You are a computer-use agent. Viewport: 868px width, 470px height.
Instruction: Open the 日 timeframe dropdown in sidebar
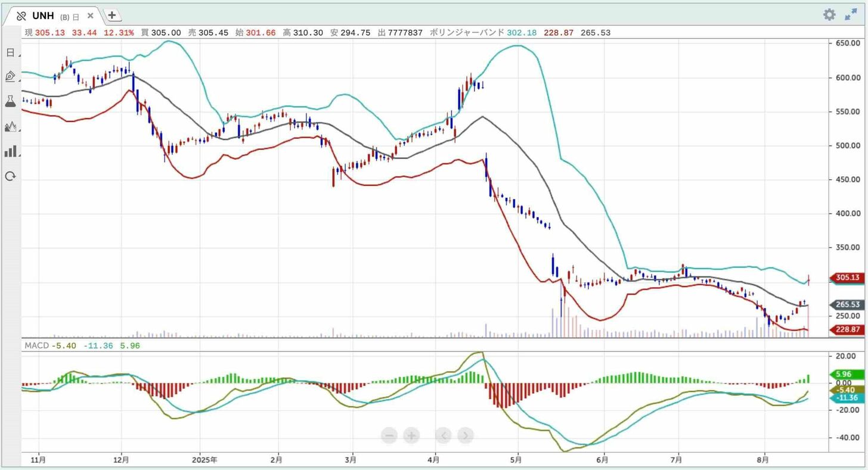(x=10, y=52)
